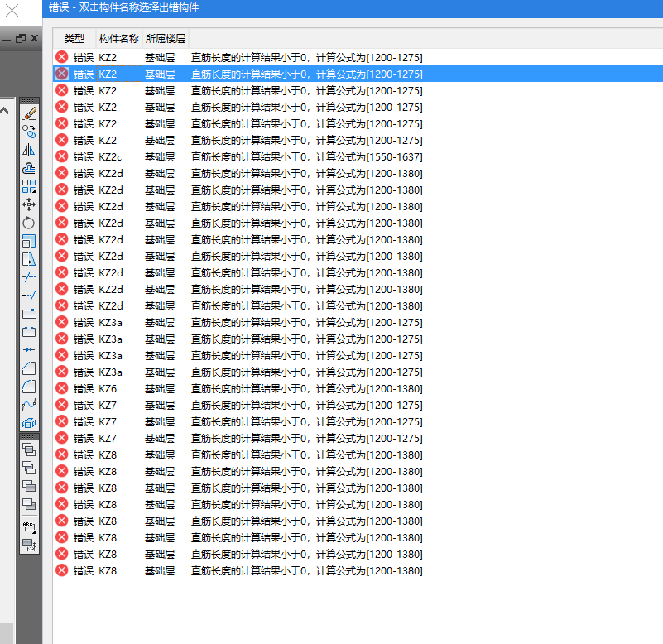Grab the Draw Order toolbar grip handle

click(29, 436)
